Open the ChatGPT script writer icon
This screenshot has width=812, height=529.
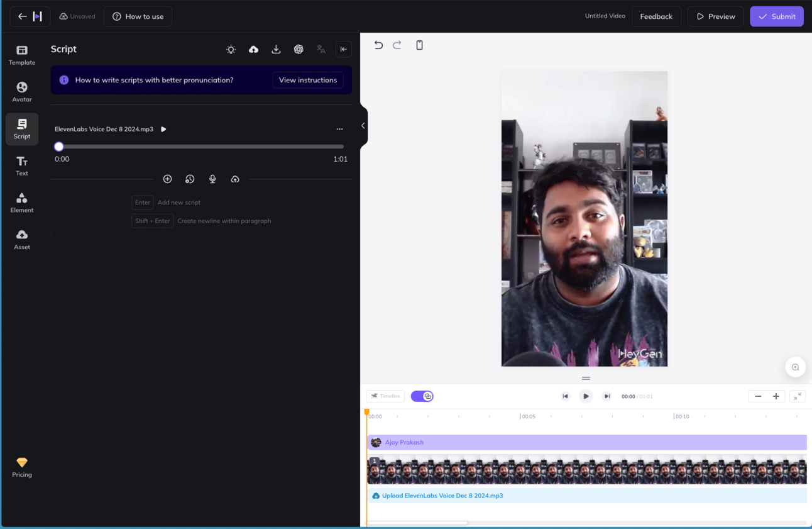299,50
